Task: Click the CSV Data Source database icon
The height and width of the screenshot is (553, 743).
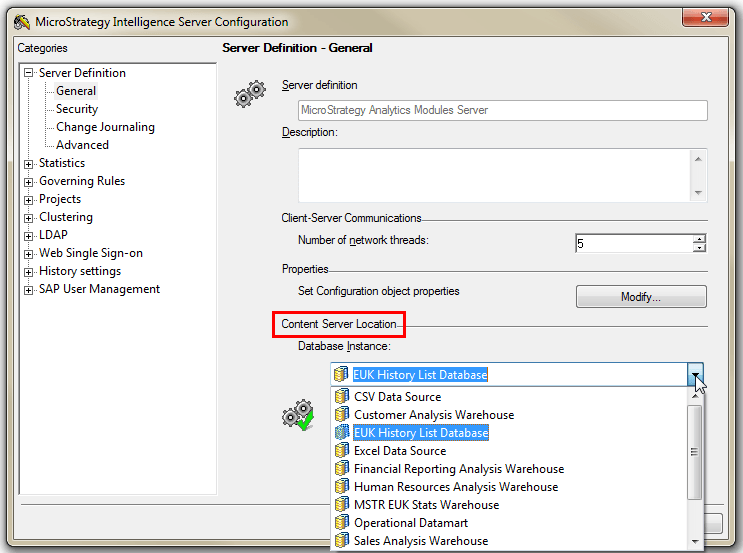Action: point(342,396)
